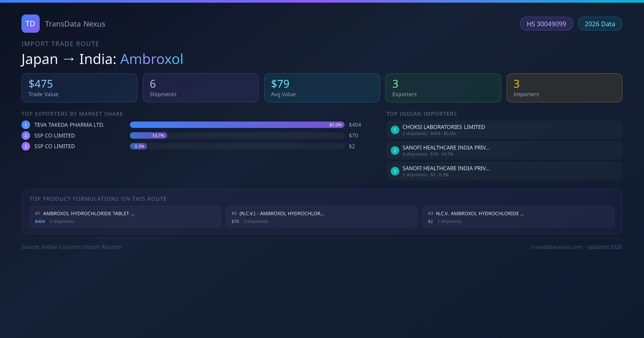Screen dimensions: 644x338
Task: Click green rank 2 importer badge
Action: 395,150
